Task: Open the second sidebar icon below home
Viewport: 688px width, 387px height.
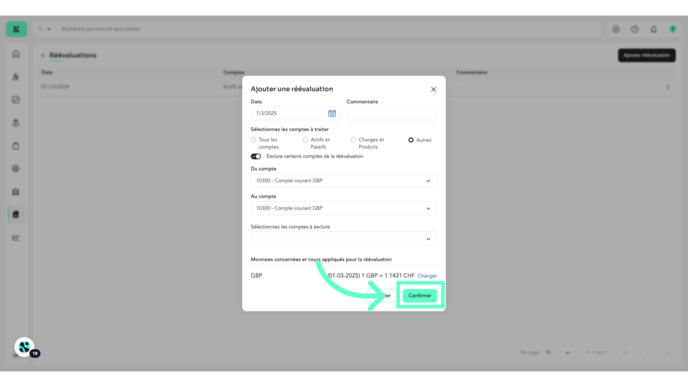Action: 16,77
